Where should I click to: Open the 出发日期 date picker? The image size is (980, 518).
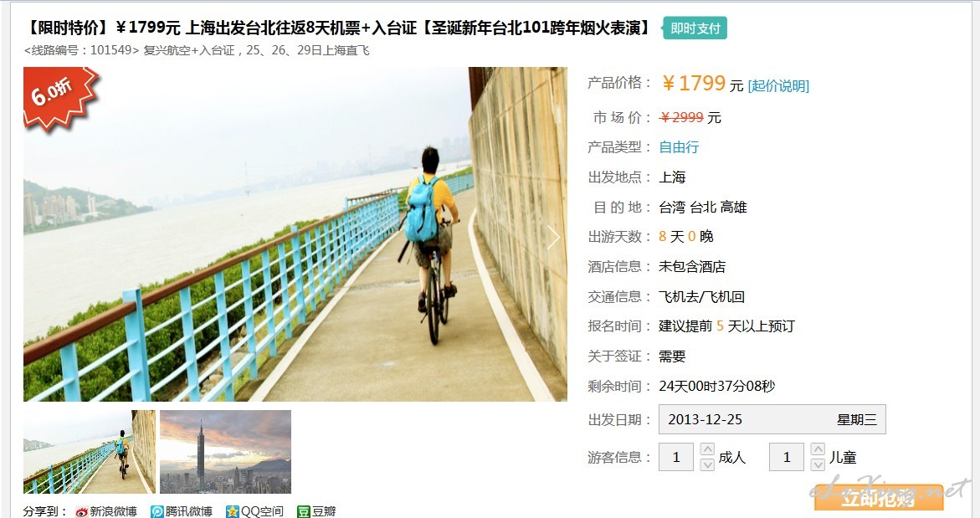point(772,419)
